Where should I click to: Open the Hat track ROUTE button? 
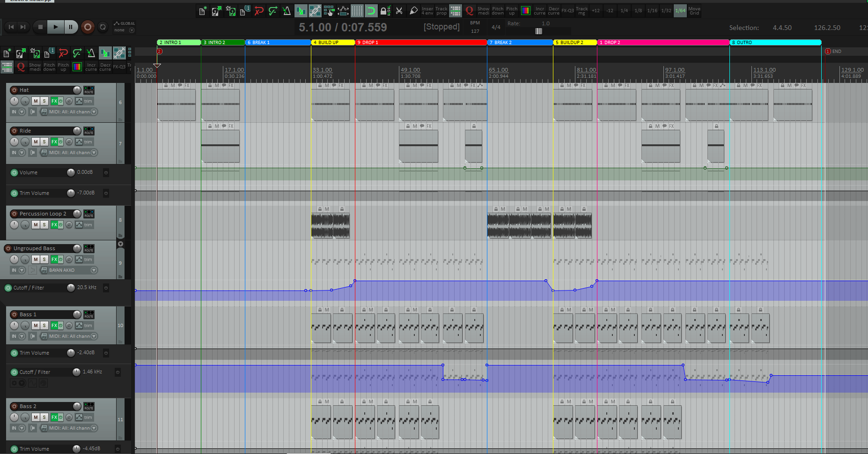(89, 89)
